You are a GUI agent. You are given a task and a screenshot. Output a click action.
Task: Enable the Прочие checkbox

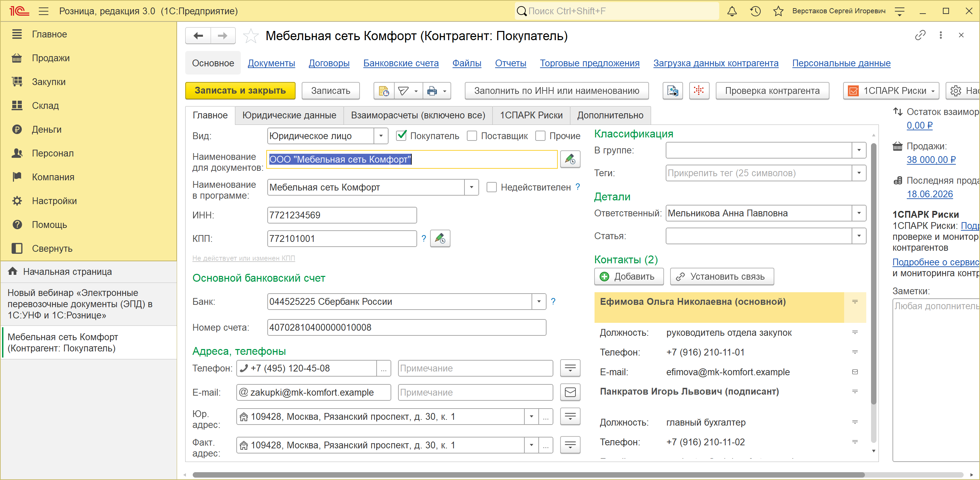point(540,136)
